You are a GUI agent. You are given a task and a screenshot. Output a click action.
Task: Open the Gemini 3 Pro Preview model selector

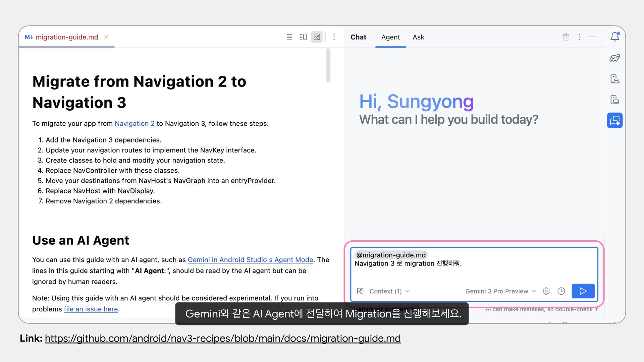[500, 291]
